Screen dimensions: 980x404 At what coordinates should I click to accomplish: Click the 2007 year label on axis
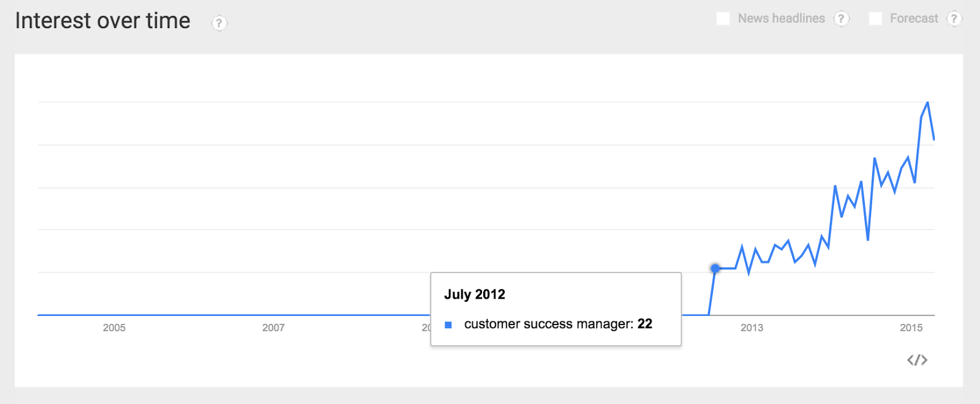pyautogui.click(x=273, y=327)
